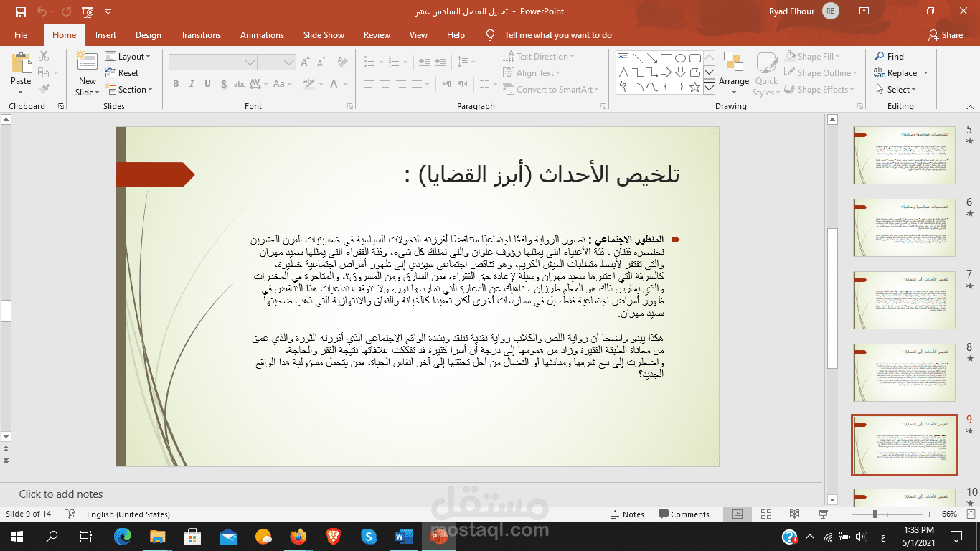Click the Share button

(x=946, y=34)
